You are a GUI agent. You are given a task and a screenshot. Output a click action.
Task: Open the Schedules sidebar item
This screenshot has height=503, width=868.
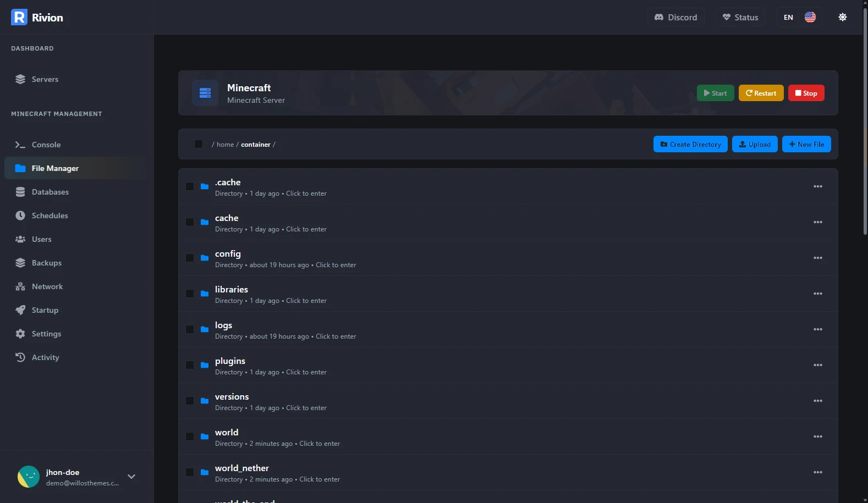(x=76, y=215)
